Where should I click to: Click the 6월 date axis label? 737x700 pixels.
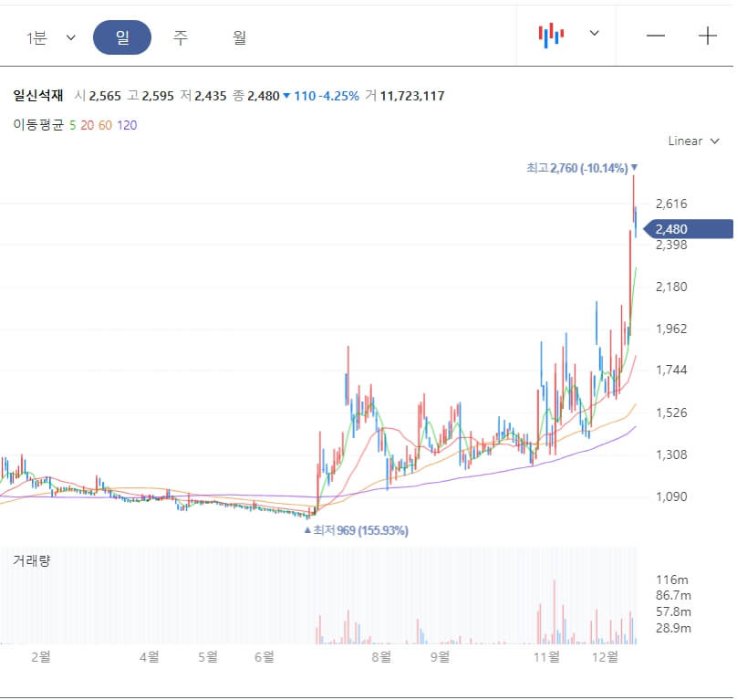coord(265,656)
